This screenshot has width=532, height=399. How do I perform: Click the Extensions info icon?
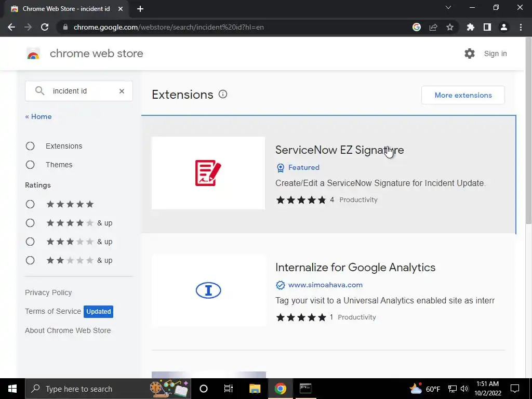[222, 95]
